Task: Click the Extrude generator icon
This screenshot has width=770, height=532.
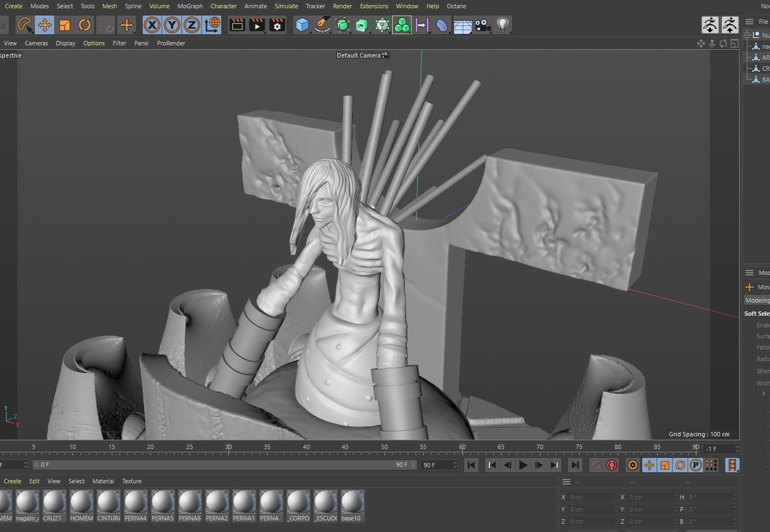Action: (x=362, y=25)
